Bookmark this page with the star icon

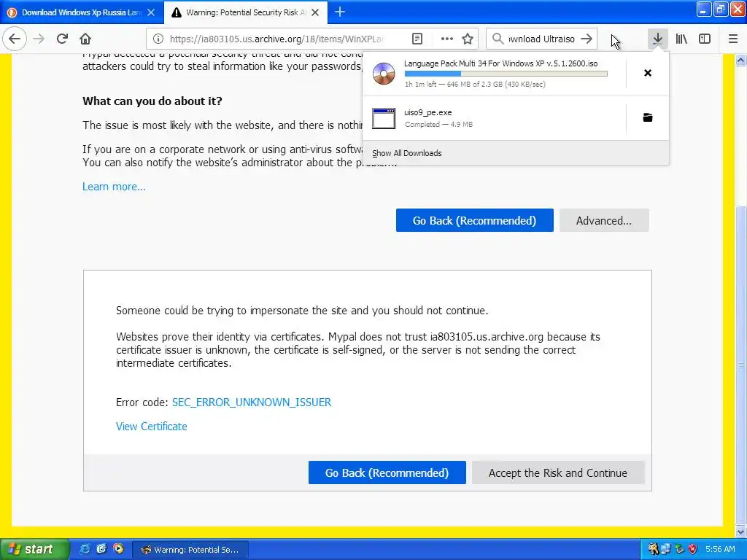(x=468, y=39)
